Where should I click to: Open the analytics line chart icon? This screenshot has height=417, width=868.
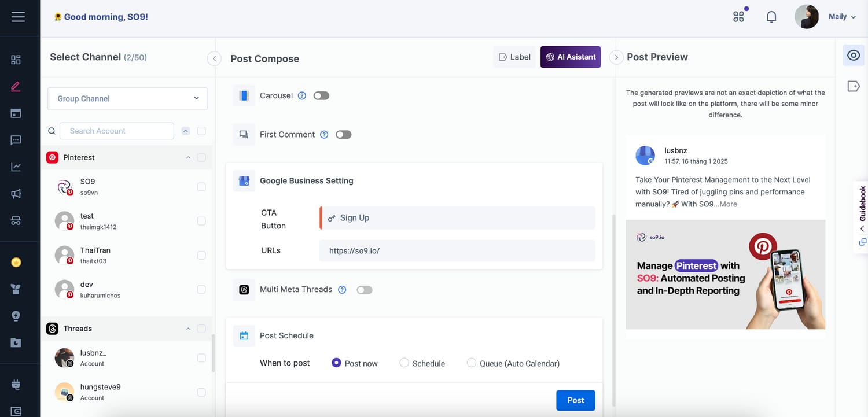point(16,167)
